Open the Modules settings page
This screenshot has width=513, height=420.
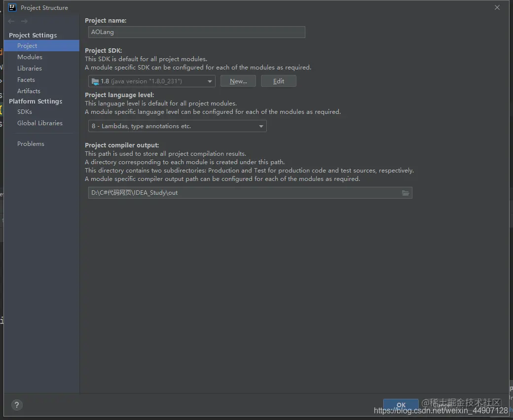click(41, 57)
